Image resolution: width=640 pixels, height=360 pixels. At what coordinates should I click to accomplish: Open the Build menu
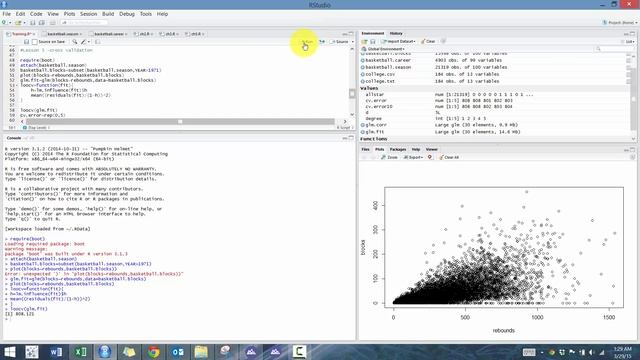(x=108, y=14)
